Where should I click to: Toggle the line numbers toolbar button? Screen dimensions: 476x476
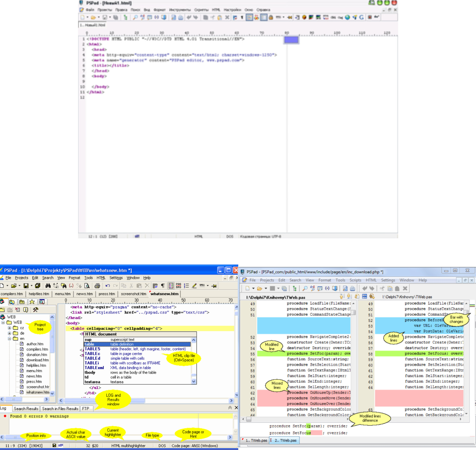(x=186, y=286)
